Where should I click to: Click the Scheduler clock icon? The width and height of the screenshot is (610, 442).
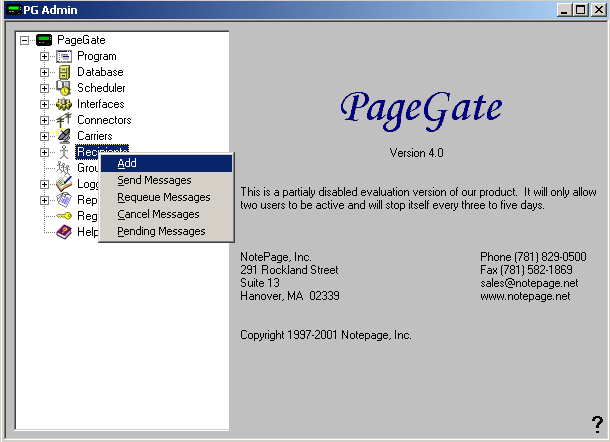click(x=63, y=88)
